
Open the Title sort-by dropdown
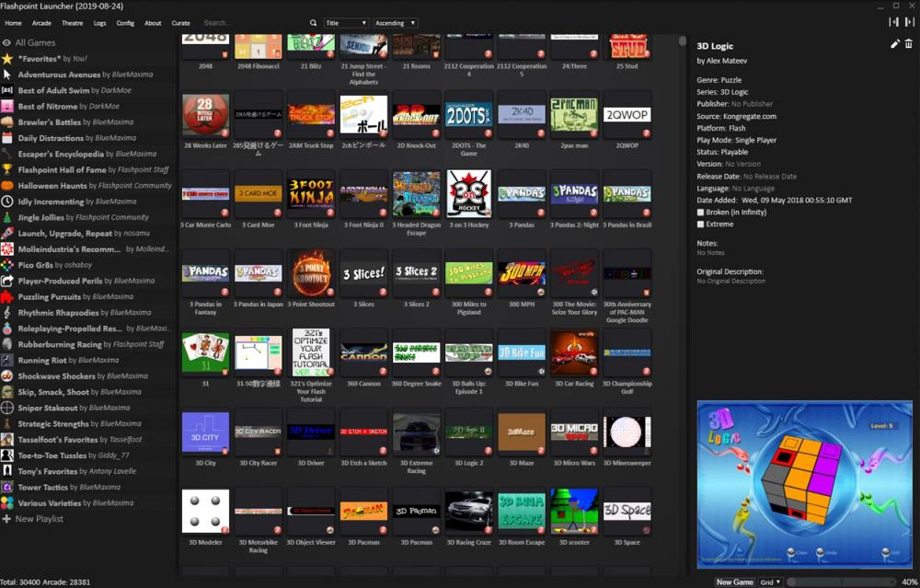coord(346,23)
